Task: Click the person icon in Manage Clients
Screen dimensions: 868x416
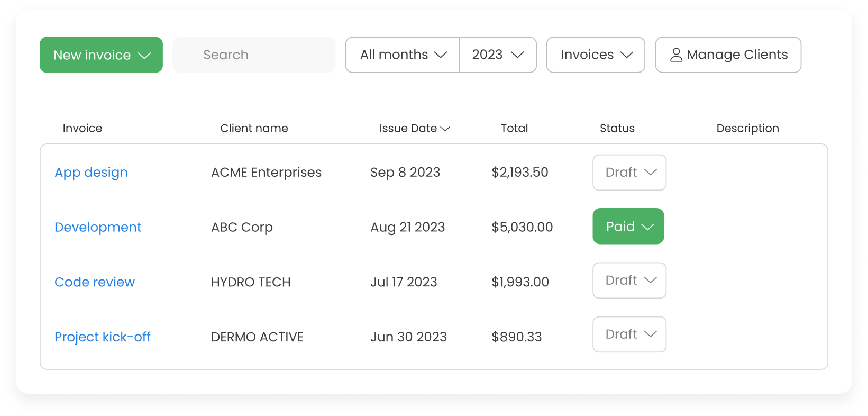Action: [x=676, y=55]
